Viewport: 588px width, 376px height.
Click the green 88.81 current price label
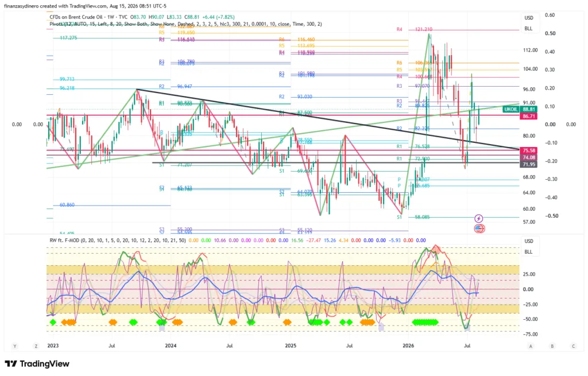tap(529, 109)
